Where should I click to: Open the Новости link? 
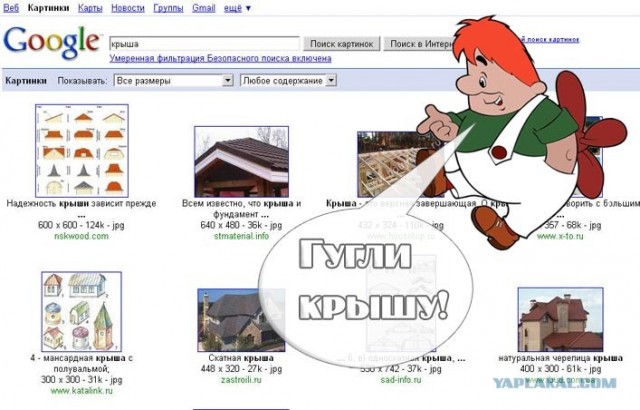point(128,8)
